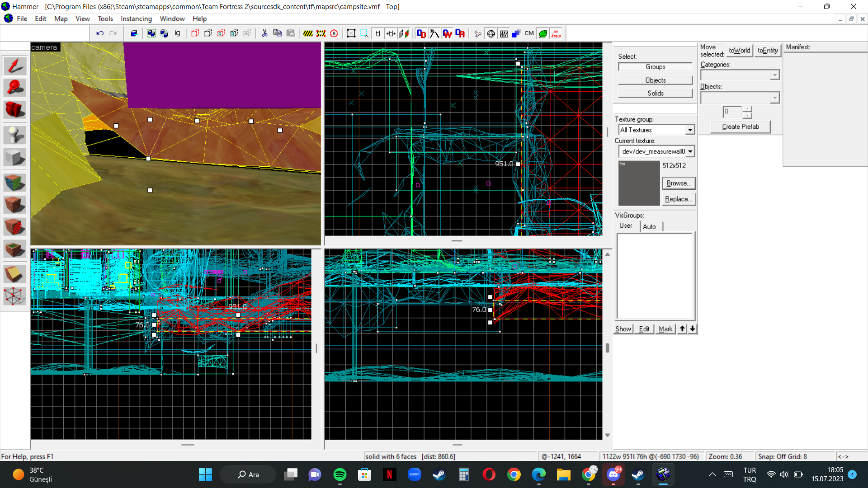Click the blue squares instance icon

(x=516, y=33)
